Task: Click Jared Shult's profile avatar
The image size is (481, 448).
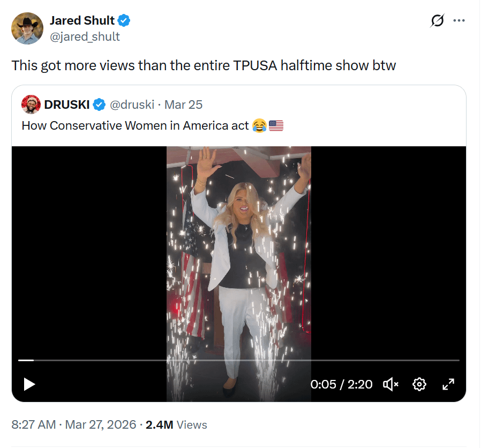Action: click(27, 28)
